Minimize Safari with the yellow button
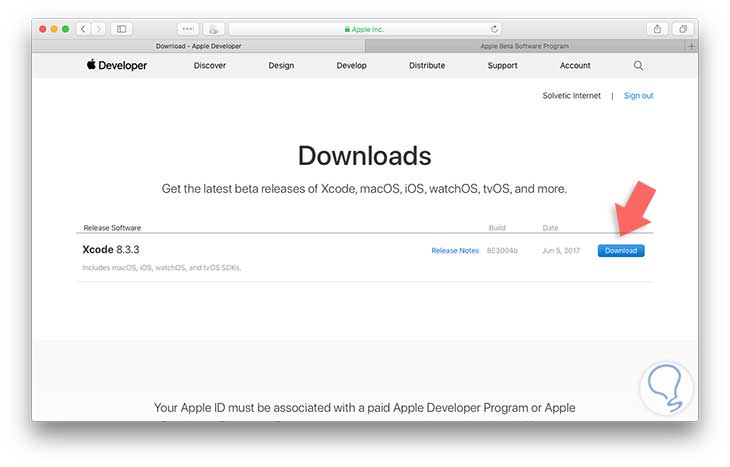The height and width of the screenshot is (467, 730). (54, 29)
